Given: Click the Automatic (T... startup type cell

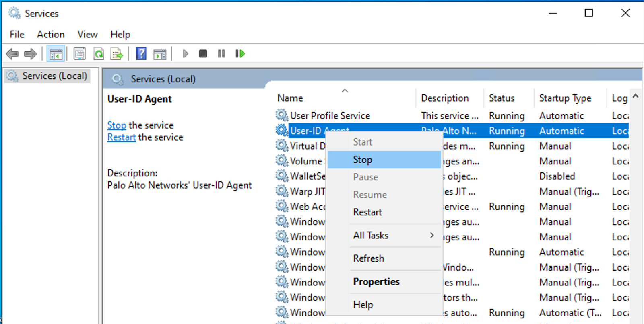Looking at the screenshot, I should 570,313.
